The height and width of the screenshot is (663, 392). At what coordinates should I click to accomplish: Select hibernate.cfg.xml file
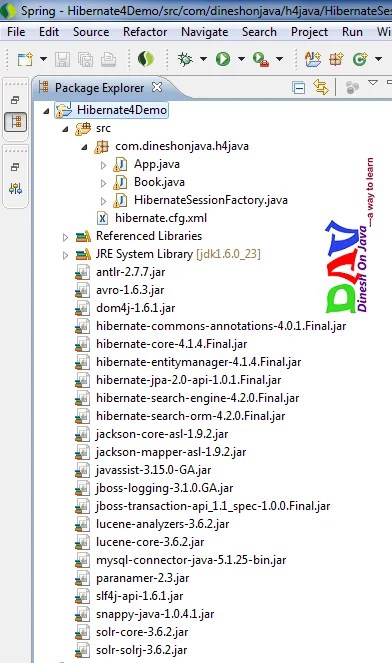click(152, 218)
